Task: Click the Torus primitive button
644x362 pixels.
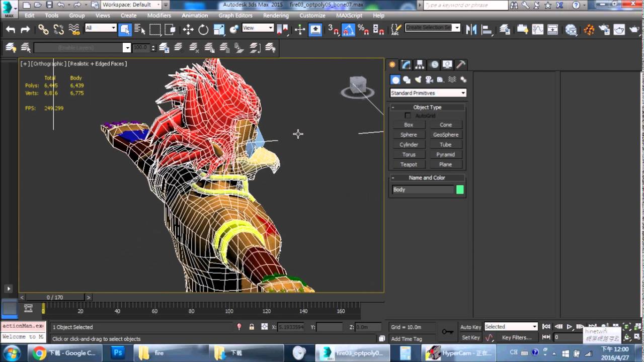Action: [x=409, y=154]
